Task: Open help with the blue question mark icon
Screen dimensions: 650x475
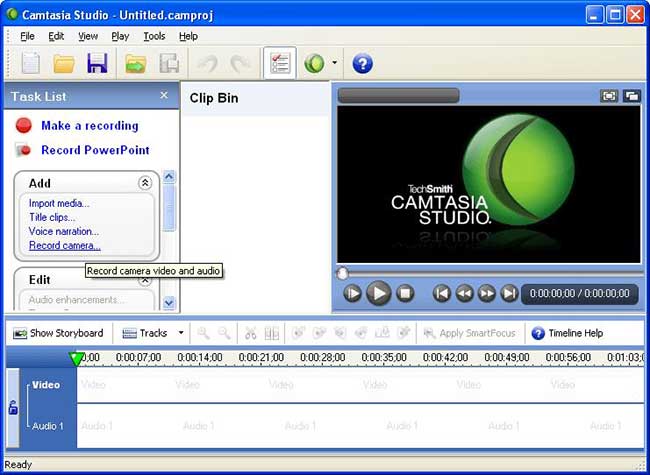Action: coord(362,64)
